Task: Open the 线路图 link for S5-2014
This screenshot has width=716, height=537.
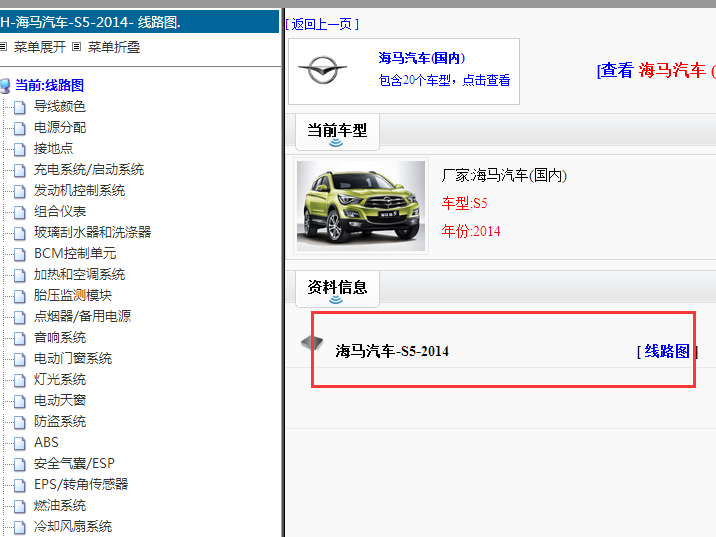Action: pyautogui.click(x=667, y=351)
